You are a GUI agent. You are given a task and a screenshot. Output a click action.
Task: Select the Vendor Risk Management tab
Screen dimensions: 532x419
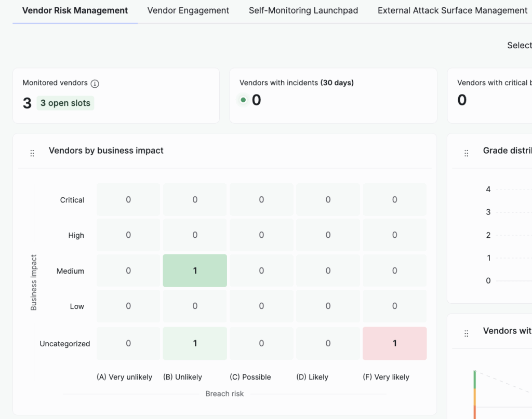pos(75,10)
